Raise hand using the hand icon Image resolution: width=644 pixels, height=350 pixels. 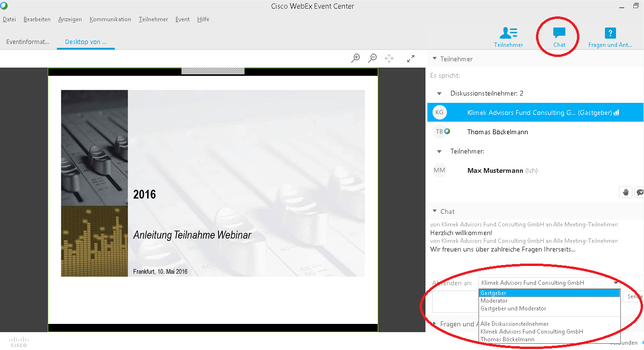coord(626,192)
